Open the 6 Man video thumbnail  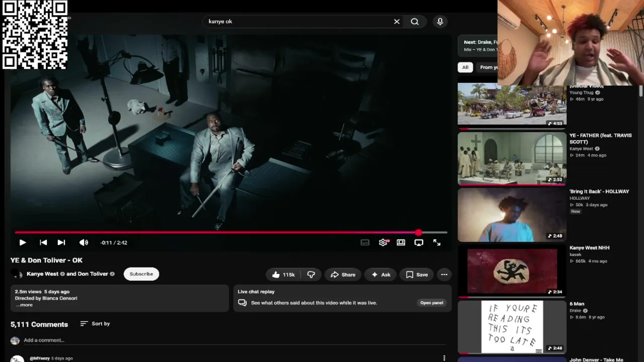[512, 327]
